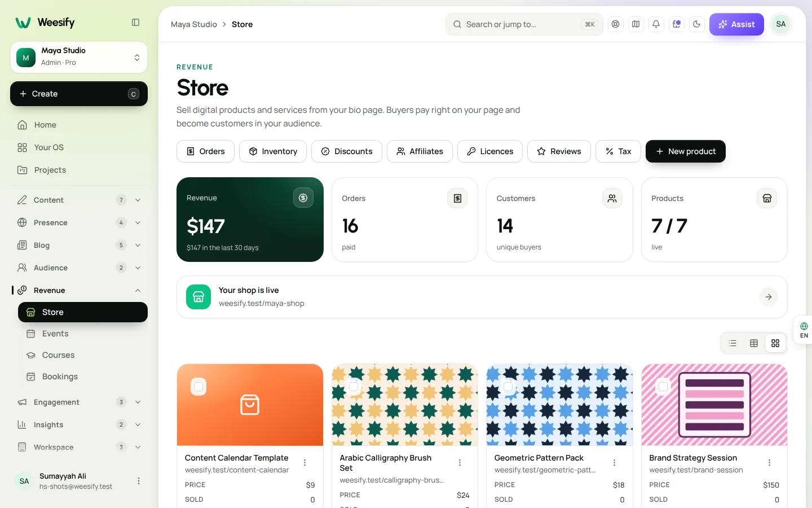Click the arrow on shop is live banner
The image size is (812, 508).
pyautogui.click(x=769, y=297)
